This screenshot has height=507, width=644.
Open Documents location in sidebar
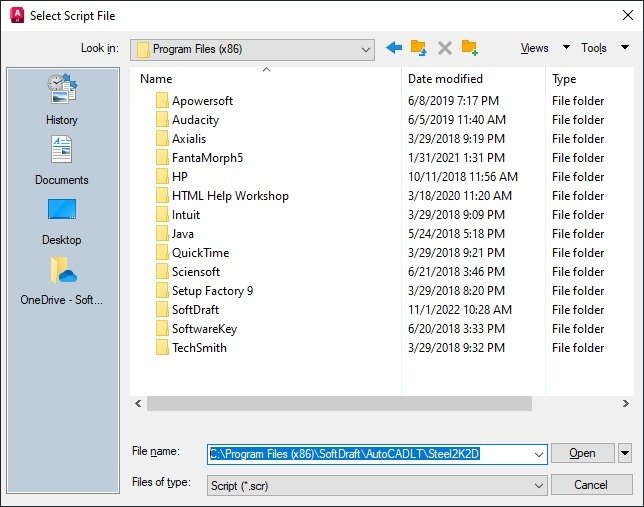(62, 161)
